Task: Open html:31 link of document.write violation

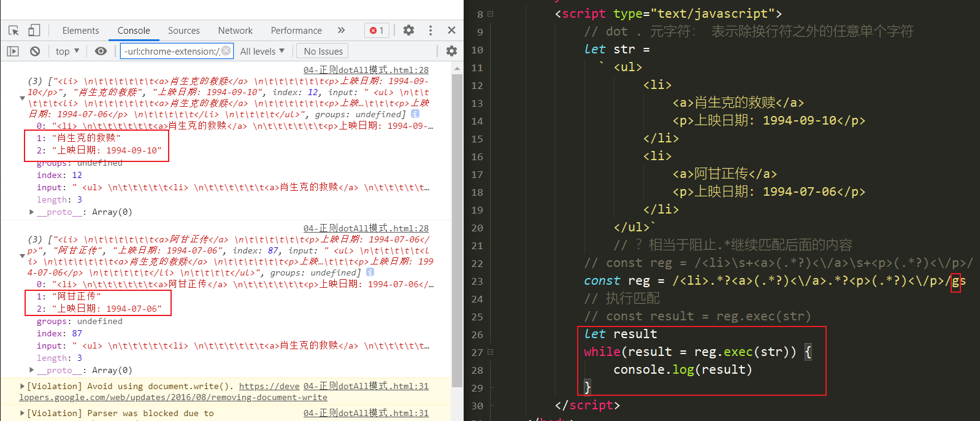Action: (366, 386)
